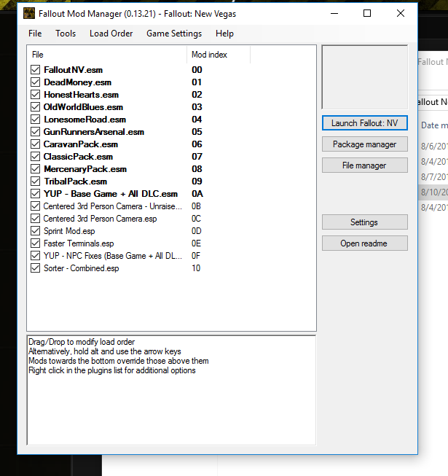Disable the CaravanPack.esm checkbox
The width and height of the screenshot is (448, 476).
(x=35, y=144)
